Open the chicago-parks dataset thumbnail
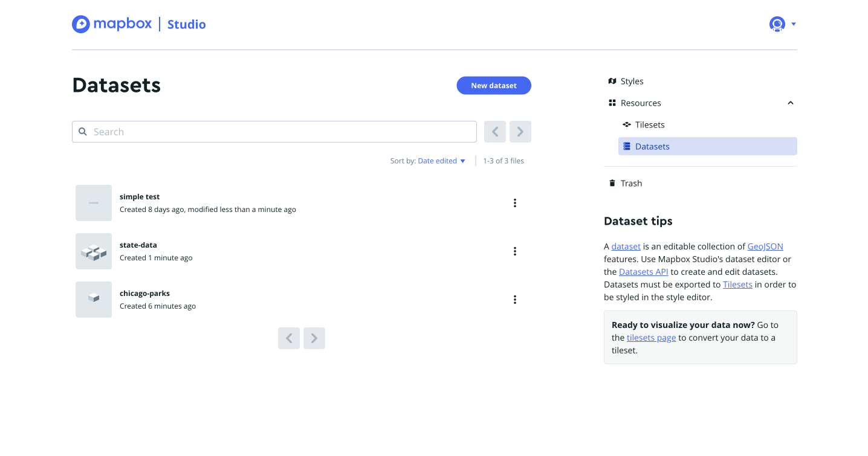This screenshot has width=868, height=456. point(94,300)
